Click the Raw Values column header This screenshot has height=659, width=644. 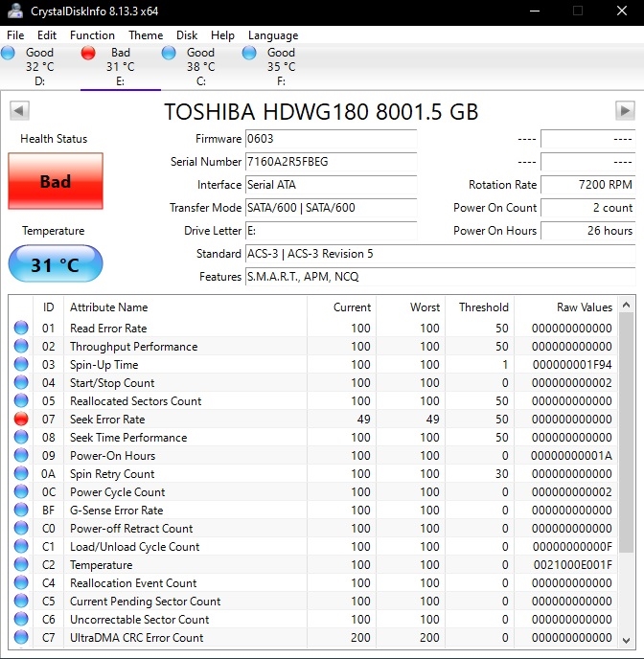[x=565, y=307]
